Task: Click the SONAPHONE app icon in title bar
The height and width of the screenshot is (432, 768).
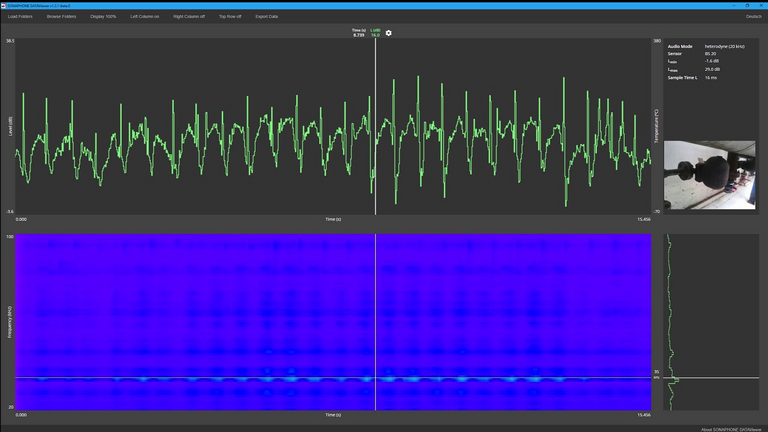Action: tap(5, 5)
